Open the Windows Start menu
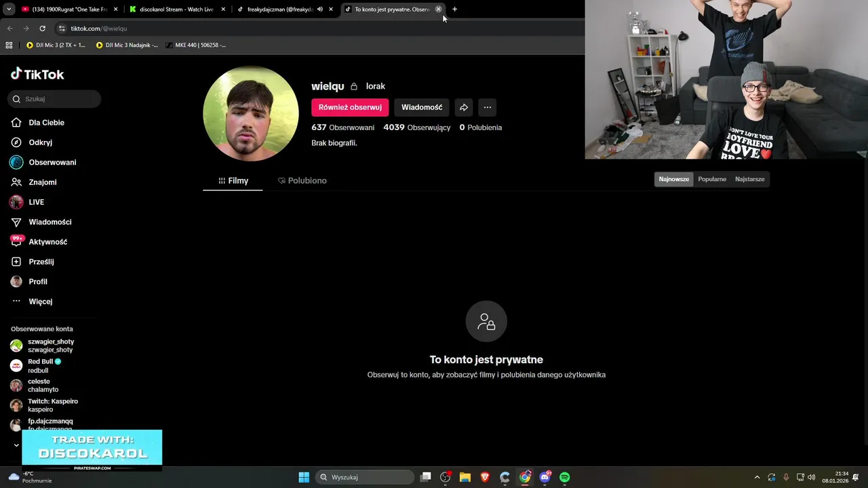 tap(304, 477)
